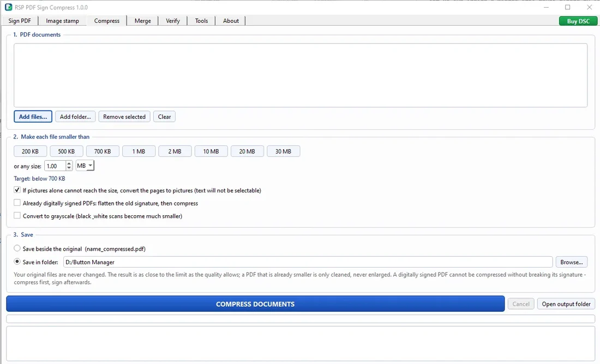Set target to 20 MB preset
This screenshot has height=364, width=600.
(247, 151)
